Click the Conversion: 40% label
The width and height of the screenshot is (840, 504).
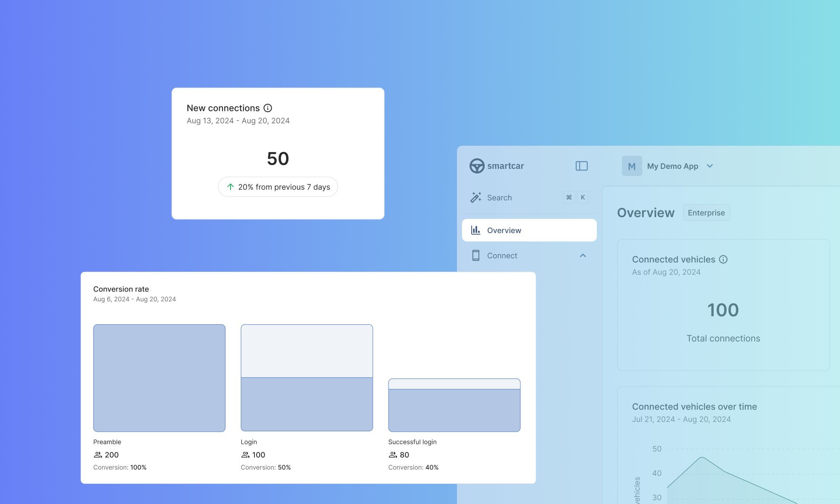click(x=413, y=467)
